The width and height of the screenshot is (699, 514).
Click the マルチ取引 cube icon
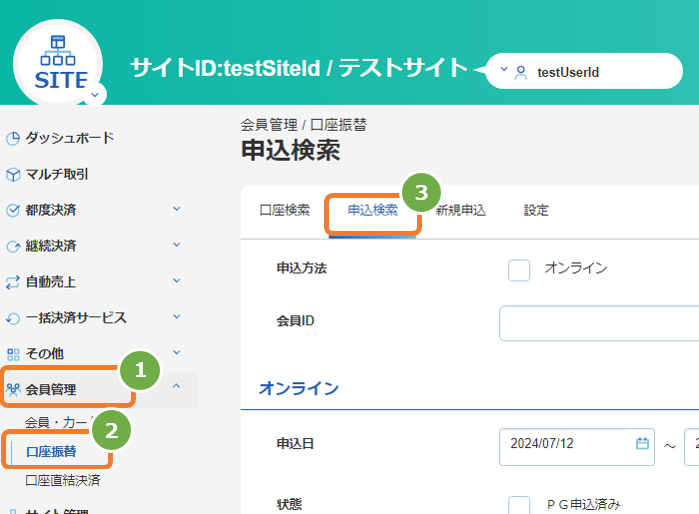pyautogui.click(x=13, y=175)
